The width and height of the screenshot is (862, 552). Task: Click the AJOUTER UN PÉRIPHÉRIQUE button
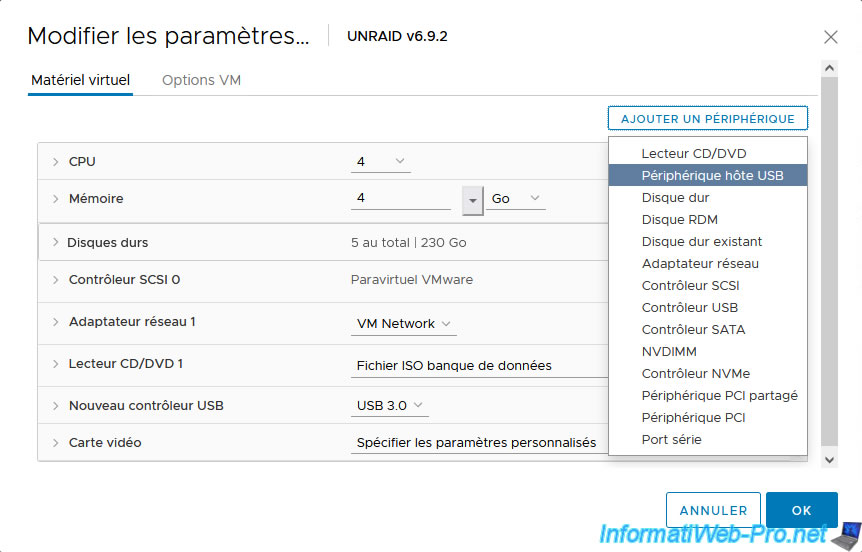tap(707, 119)
